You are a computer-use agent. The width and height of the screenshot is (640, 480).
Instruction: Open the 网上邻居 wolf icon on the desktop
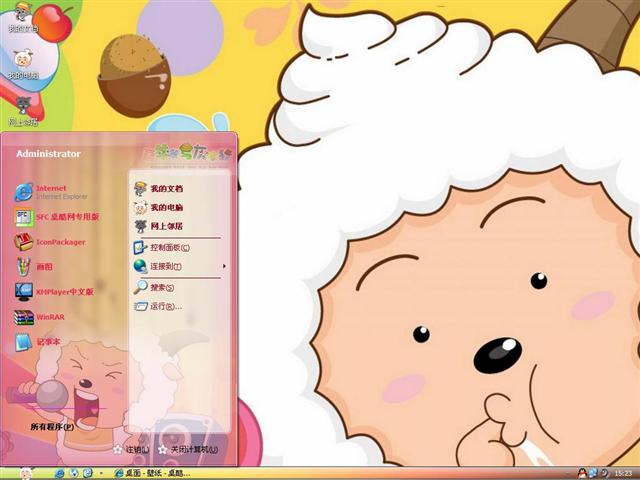tap(23, 111)
